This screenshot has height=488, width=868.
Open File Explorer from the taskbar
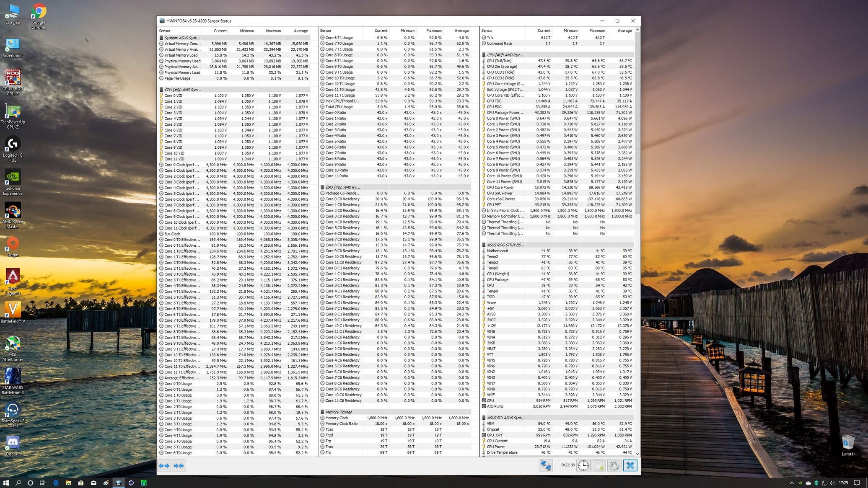68,483
